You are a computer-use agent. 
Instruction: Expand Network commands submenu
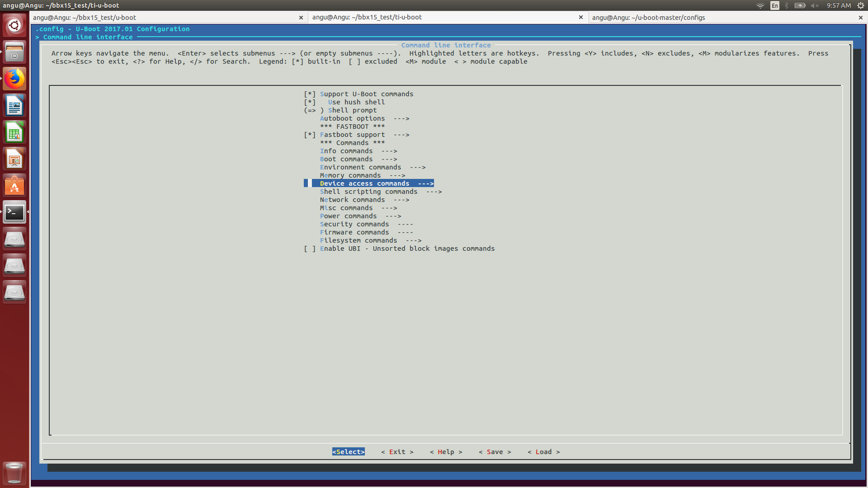[365, 200]
